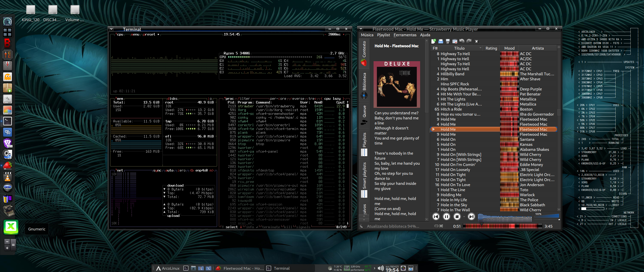Toggle auto scaling in btop net box
Viewport: 644px width, 272px height.
point(169,171)
